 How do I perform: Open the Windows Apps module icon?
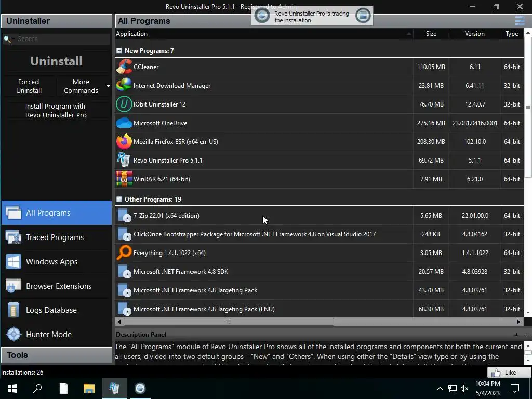click(x=14, y=262)
